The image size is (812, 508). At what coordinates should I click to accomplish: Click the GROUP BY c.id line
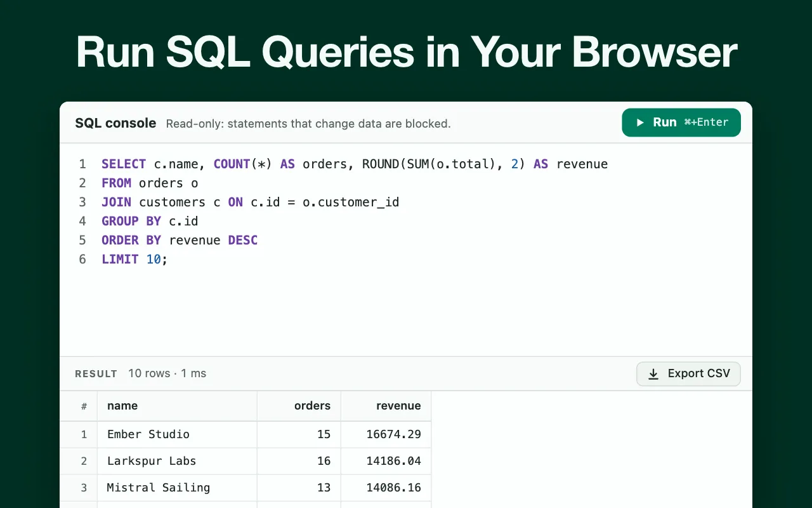coord(150,221)
